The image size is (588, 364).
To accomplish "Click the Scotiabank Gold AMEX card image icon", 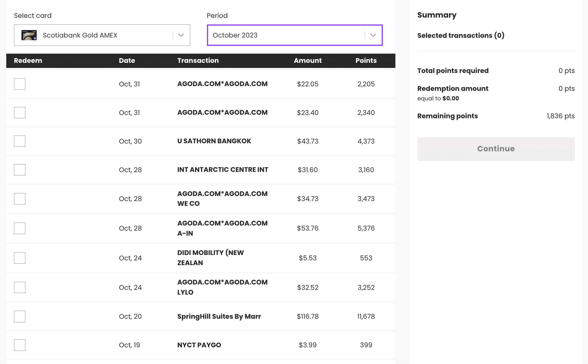I will [29, 35].
